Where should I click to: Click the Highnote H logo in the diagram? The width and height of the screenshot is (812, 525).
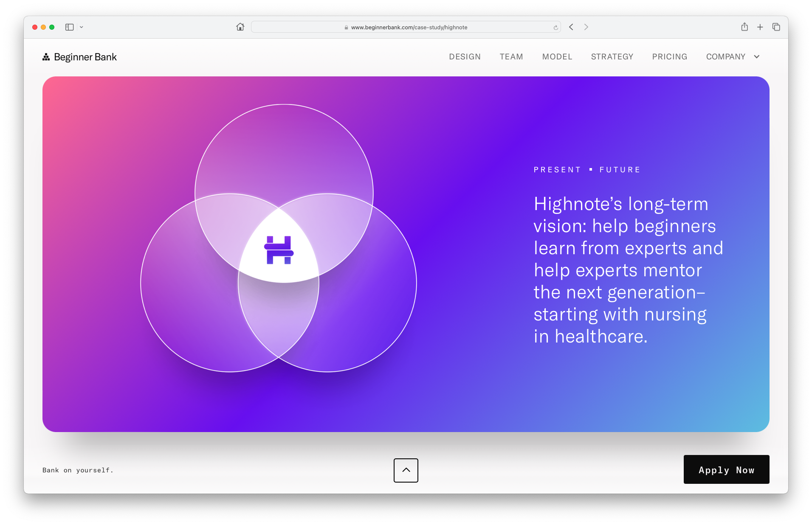[x=279, y=250]
